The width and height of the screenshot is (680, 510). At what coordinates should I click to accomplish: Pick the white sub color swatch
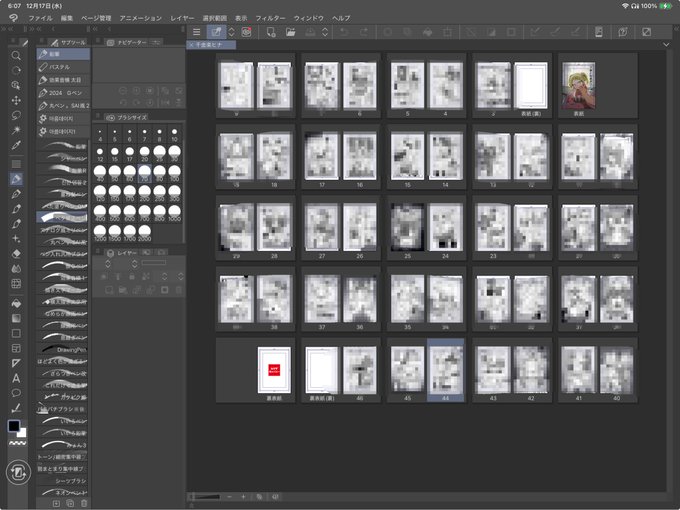click(22, 433)
